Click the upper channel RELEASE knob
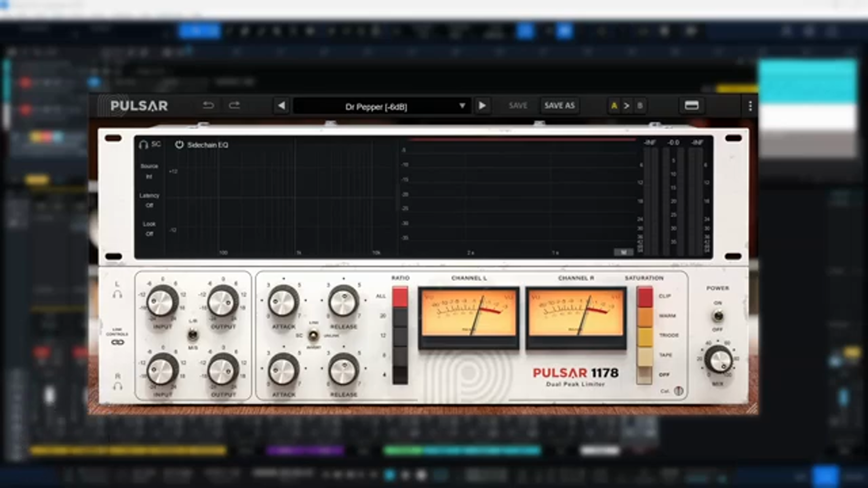Screen dimensions: 868x488 point(343,301)
